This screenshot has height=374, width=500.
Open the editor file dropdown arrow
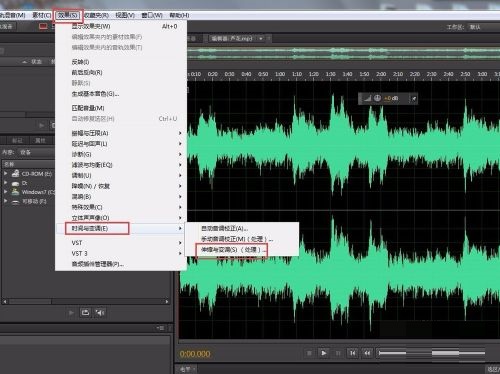click(261, 39)
